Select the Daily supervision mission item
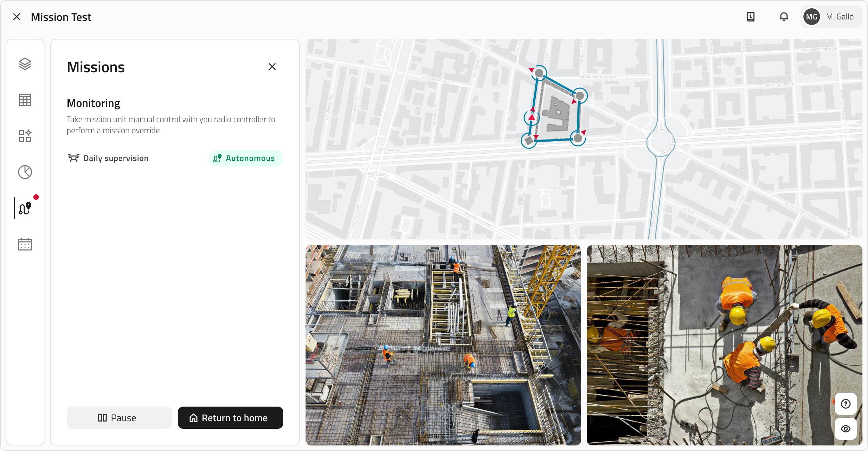Image resolution: width=868 pixels, height=451 pixels. pos(108,158)
